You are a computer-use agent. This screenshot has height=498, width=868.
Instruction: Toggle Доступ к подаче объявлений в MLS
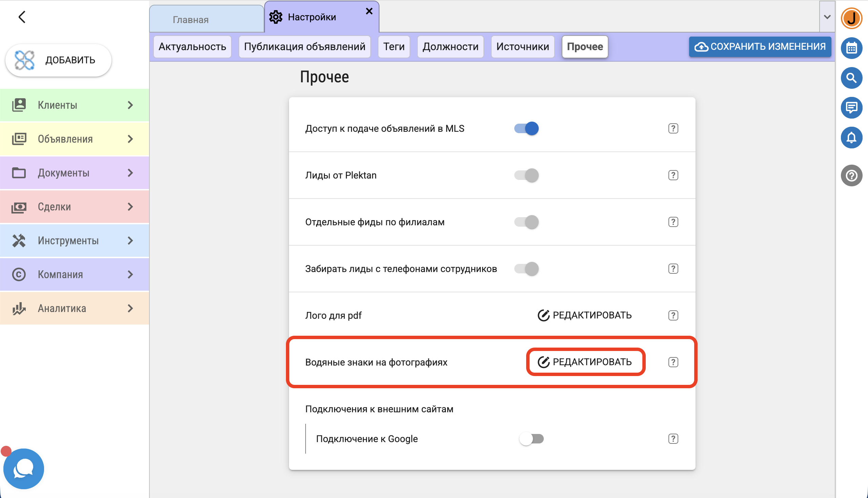click(x=526, y=129)
